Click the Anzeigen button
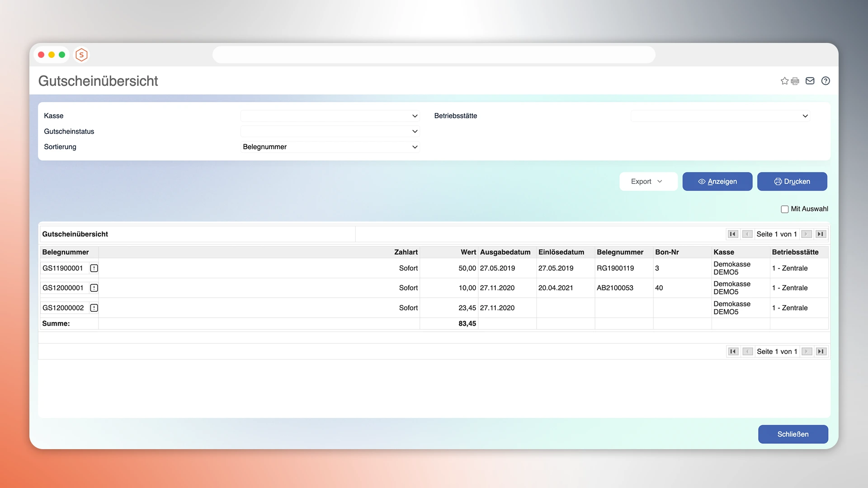This screenshot has height=488, width=868. (x=717, y=181)
